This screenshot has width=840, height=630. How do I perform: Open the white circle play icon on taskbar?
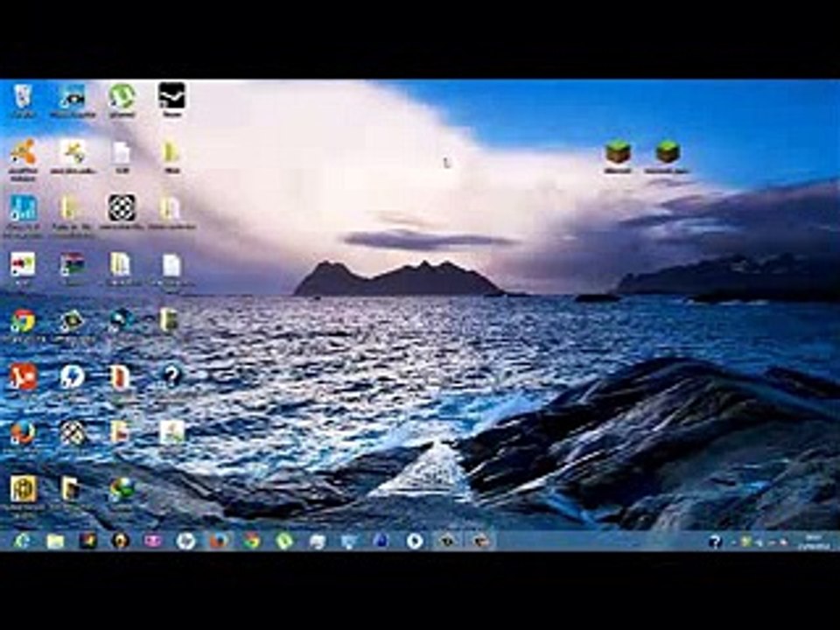click(414, 541)
